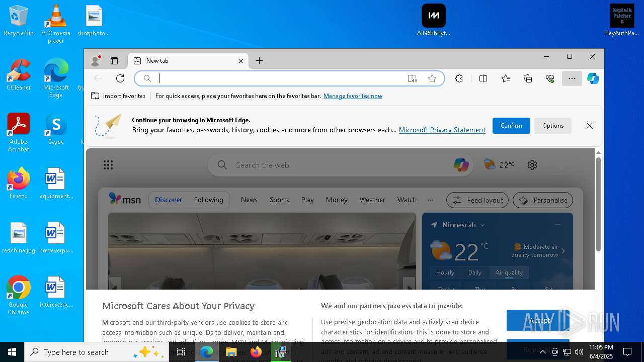Select the Daily weather tab
The height and width of the screenshot is (362, 644).
coord(475,273)
